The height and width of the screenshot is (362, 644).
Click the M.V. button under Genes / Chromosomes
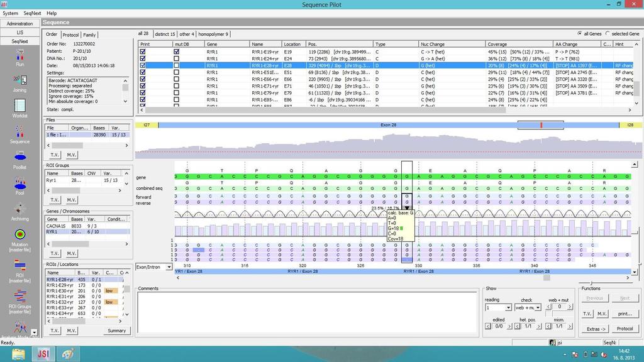[x=72, y=253]
